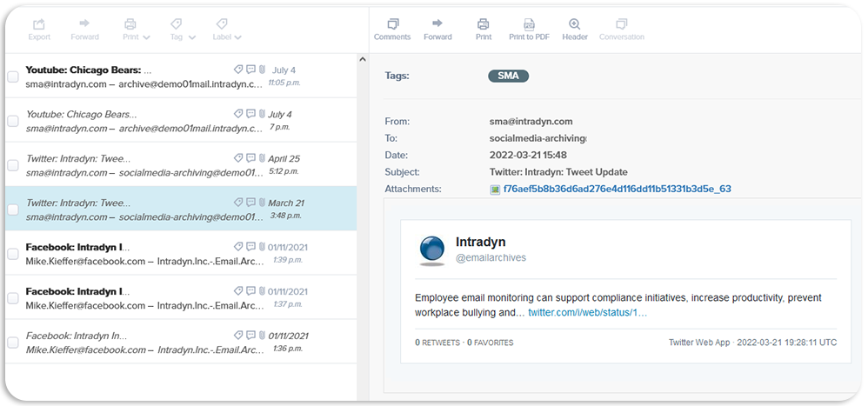The width and height of the screenshot is (868, 406).
Task: Click the Forward icon above message list
Action: 84,23
